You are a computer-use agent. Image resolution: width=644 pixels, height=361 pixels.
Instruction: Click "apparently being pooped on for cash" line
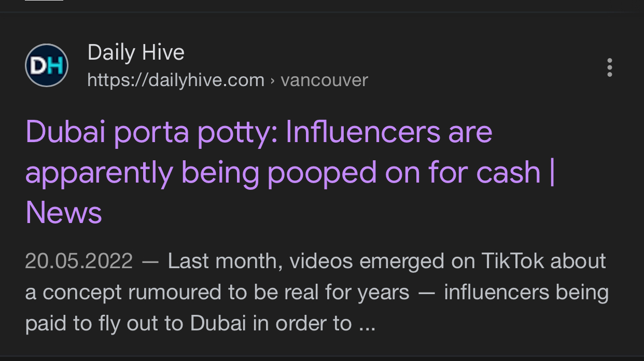[x=283, y=172]
